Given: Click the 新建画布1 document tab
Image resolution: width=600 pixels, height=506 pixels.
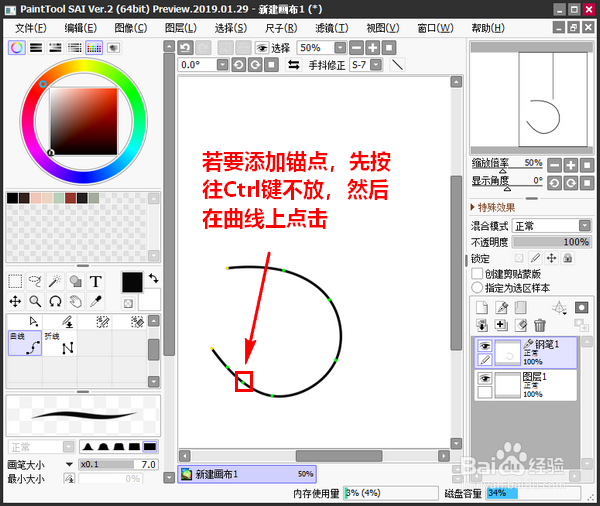Looking at the screenshot, I should 247,474.
